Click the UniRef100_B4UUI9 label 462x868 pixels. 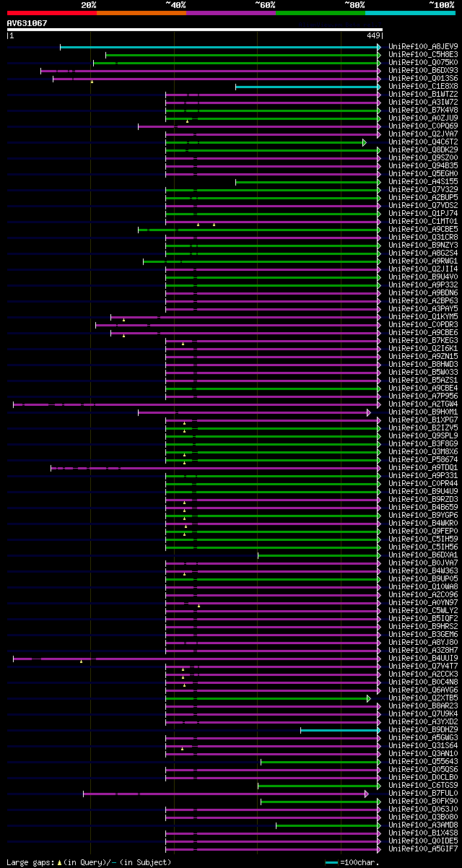pyautogui.click(x=423, y=659)
